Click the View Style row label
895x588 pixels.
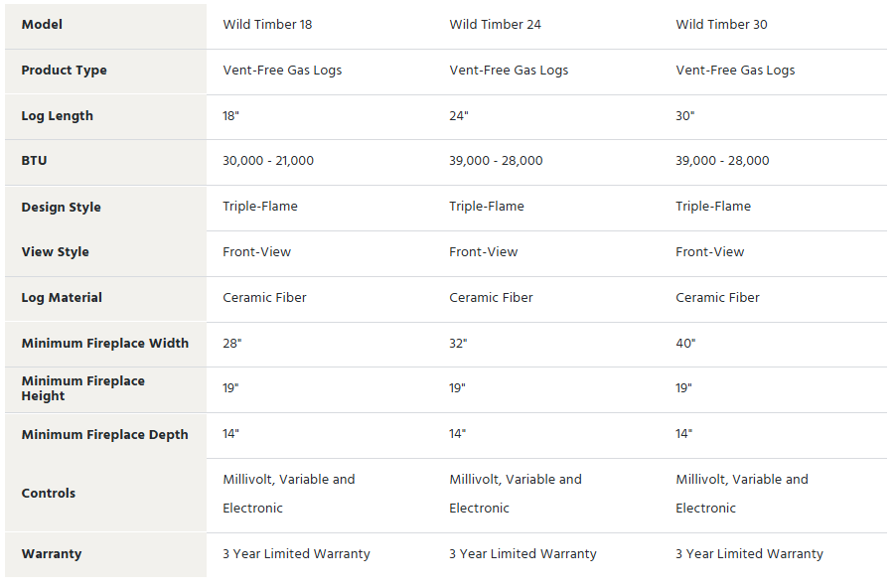[x=56, y=251]
